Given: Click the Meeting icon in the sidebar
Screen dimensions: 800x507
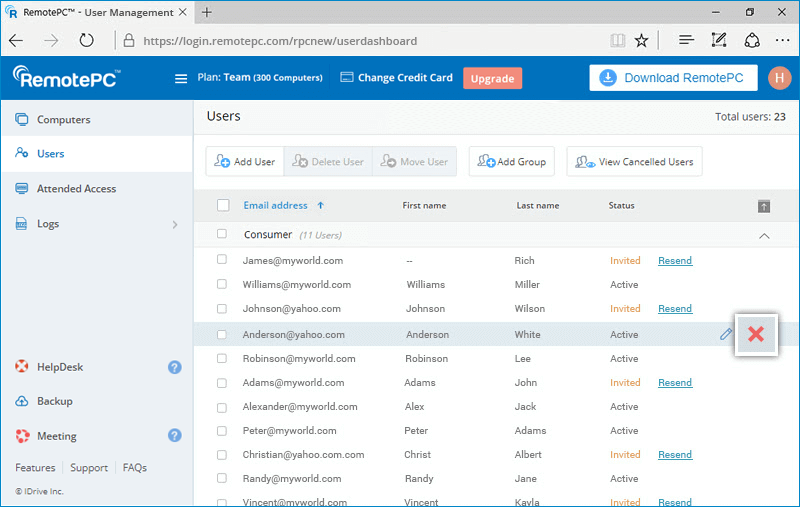Looking at the screenshot, I should (x=22, y=436).
